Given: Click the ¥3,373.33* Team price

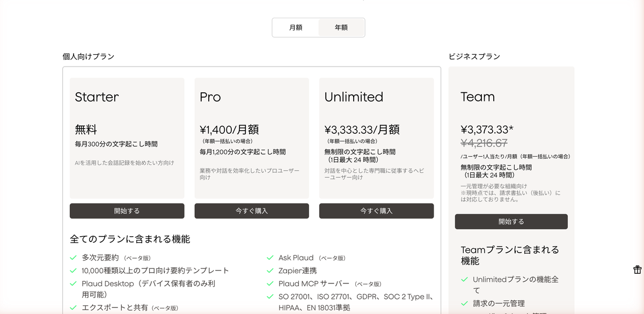Looking at the screenshot, I should coord(487,129).
